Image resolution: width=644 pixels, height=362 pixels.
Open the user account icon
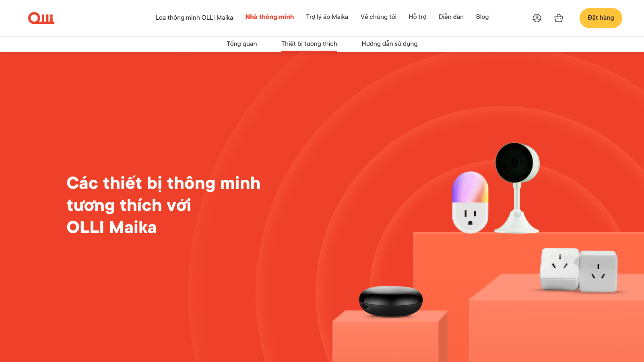pyautogui.click(x=537, y=18)
